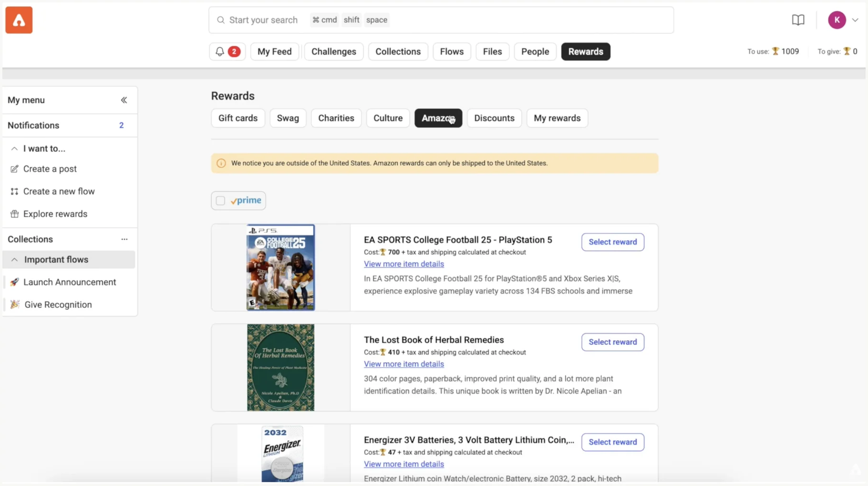This screenshot has height=486, width=868.
Task: Open the Launch Announcement flow
Action: (x=70, y=282)
